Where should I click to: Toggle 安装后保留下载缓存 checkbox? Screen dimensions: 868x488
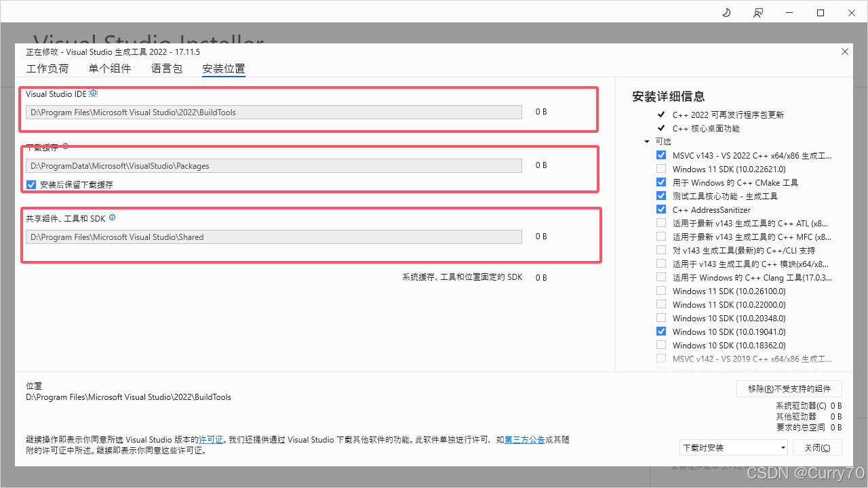[x=31, y=184]
